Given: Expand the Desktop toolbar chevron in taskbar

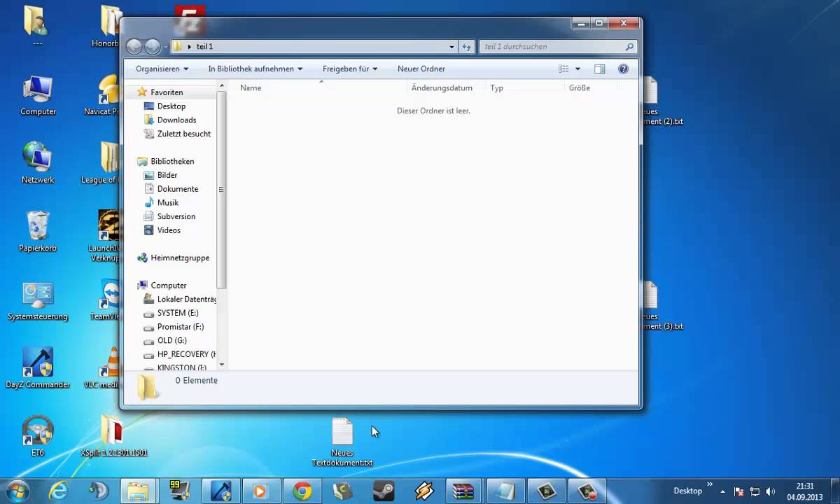Looking at the screenshot, I should 710,485.
